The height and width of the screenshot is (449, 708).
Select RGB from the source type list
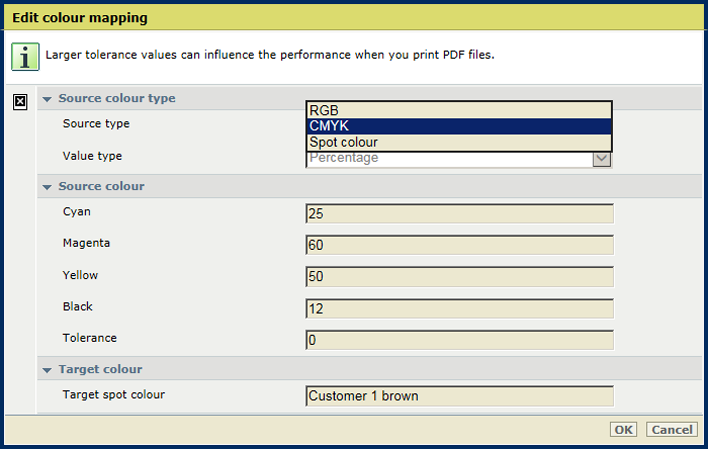pos(459,110)
